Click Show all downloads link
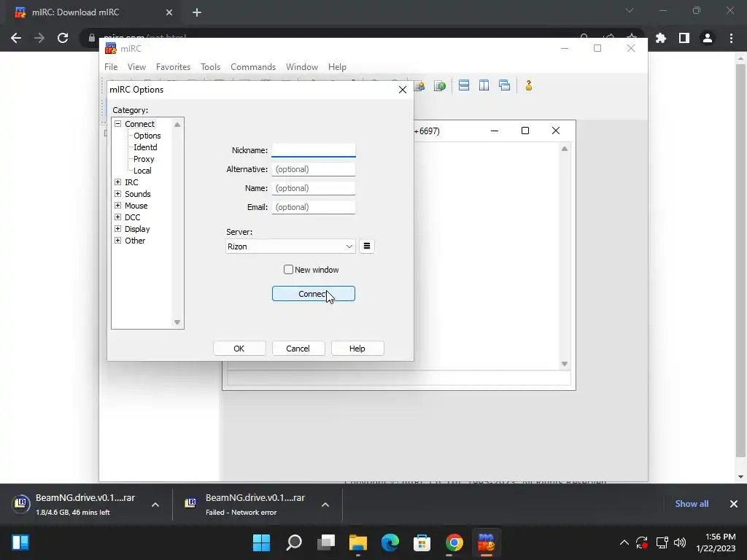Viewport: 747px width, 560px height. click(692, 504)
